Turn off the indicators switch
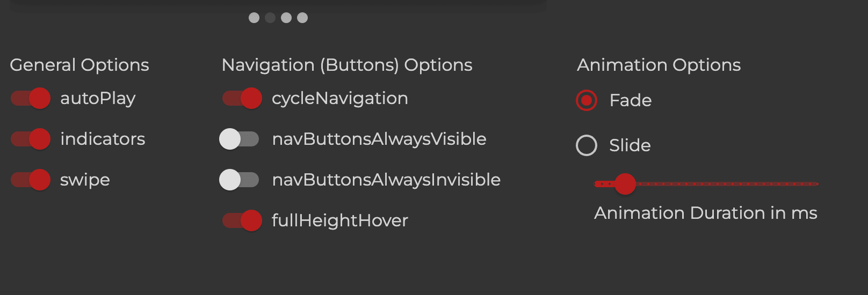Viewport: 868px width, 295px height. 31,139
